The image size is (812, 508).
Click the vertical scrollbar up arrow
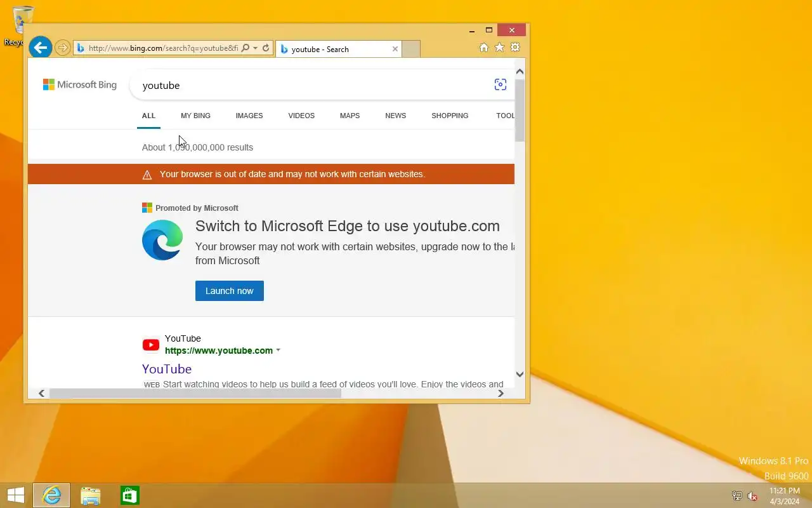coord(520,72)
